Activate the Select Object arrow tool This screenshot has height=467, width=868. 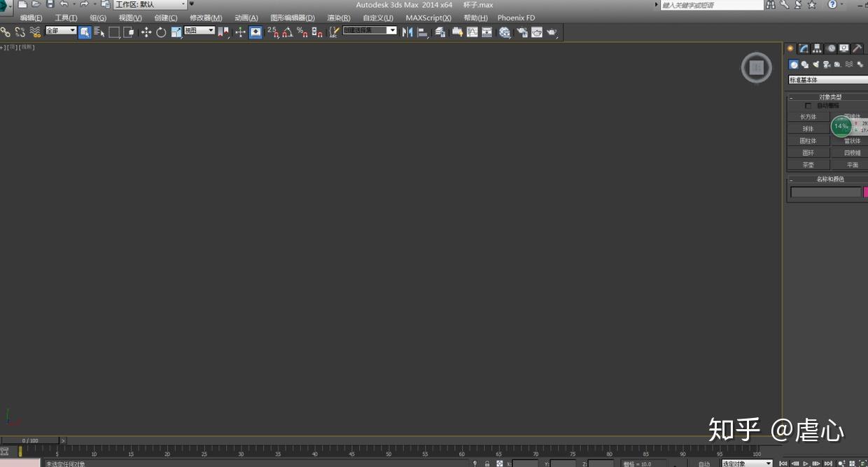point(85,32)
